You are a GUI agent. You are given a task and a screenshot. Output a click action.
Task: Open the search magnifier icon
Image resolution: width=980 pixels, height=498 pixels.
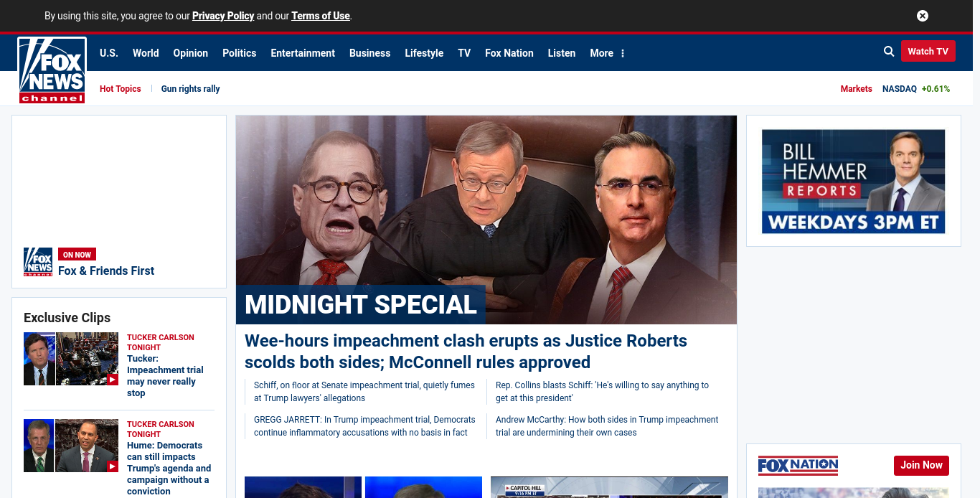pos(889,51)
